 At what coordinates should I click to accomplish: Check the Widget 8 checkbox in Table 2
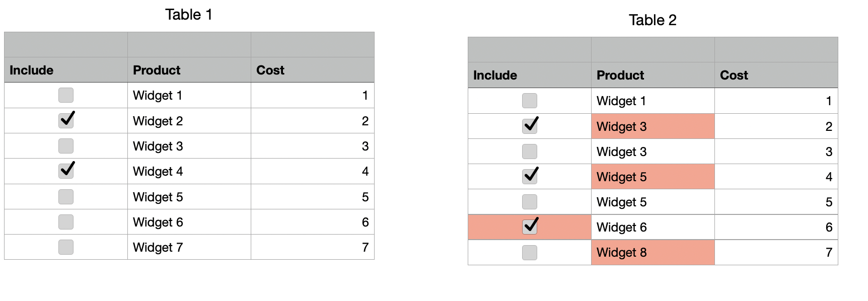[x=530, y=252]
